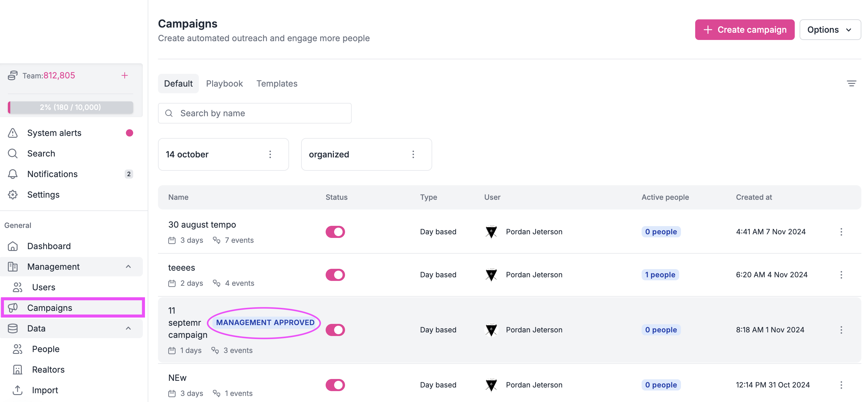Toggle status of 11 septemr campaign
Viewport: 868px width, 402px height.
tap(335, 330)
